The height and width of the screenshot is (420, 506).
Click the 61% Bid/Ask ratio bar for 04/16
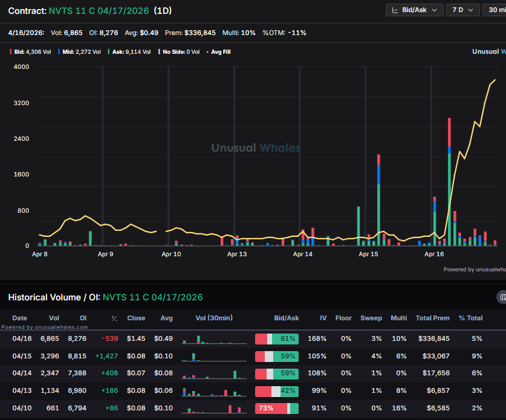coord(276,339)
